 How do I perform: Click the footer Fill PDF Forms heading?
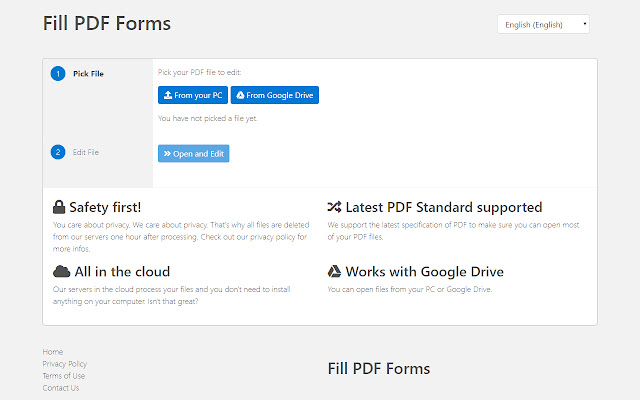[x=379, y=369]
